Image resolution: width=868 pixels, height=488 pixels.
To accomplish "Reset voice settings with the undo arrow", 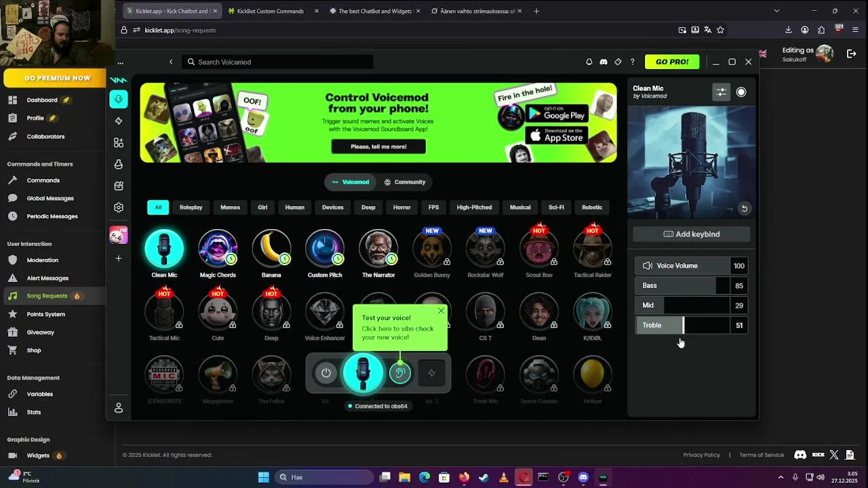I will [744, 208].
